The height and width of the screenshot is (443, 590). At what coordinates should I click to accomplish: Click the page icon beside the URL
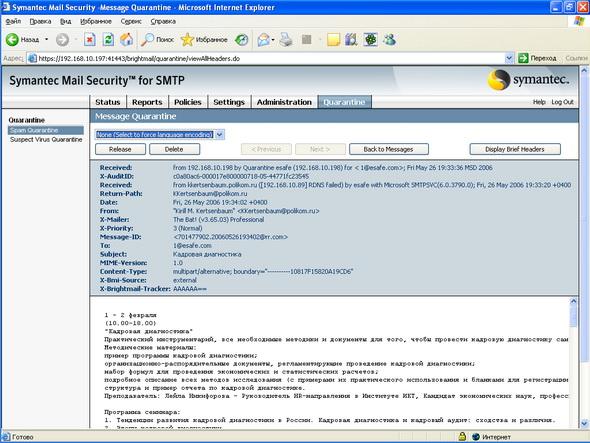(32, 58)
